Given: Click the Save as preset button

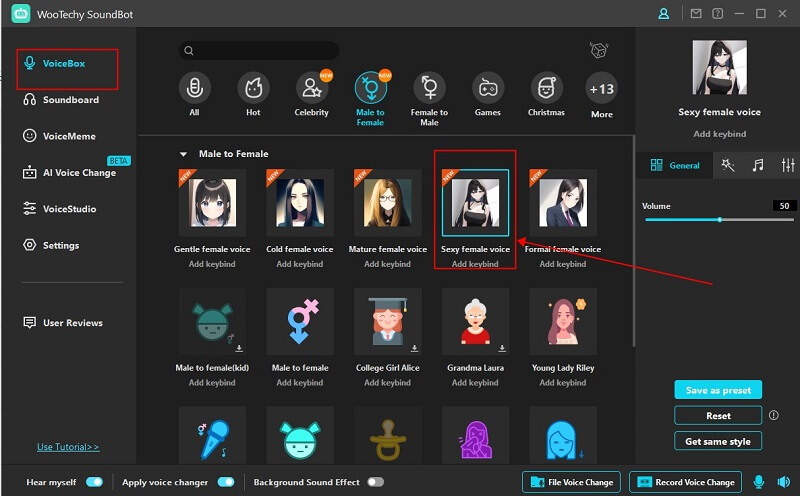Looking at the screenshot, I should pos(718,390).
